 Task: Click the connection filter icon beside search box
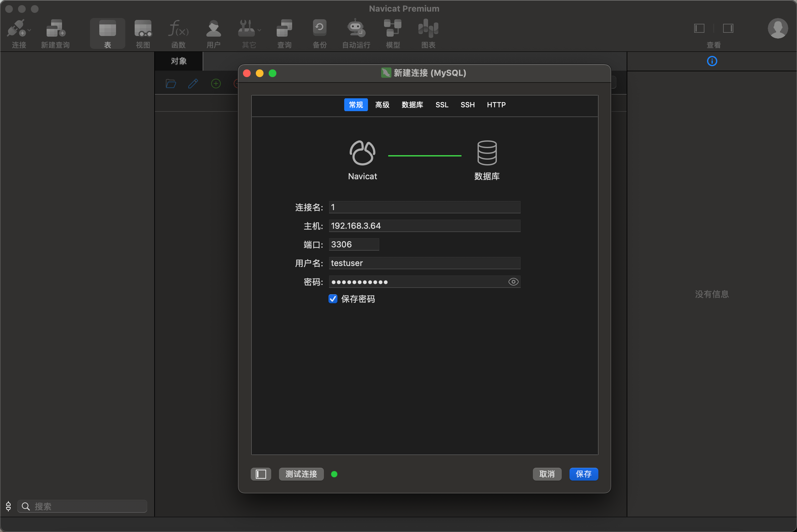[x=8, y=506]
